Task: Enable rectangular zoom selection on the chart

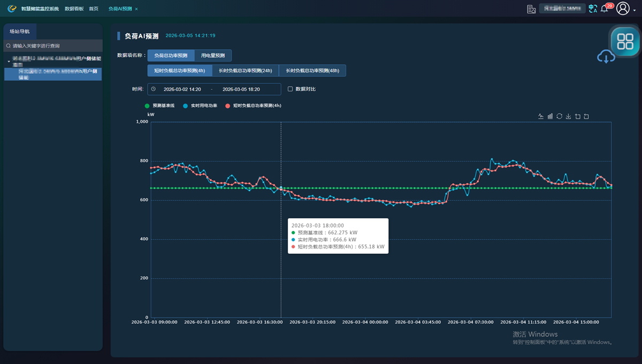Action: click(x=578, y=116)
